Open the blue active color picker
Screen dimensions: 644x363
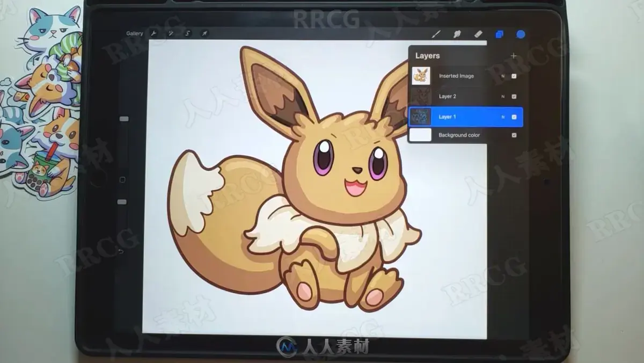(x=521, y=34)
